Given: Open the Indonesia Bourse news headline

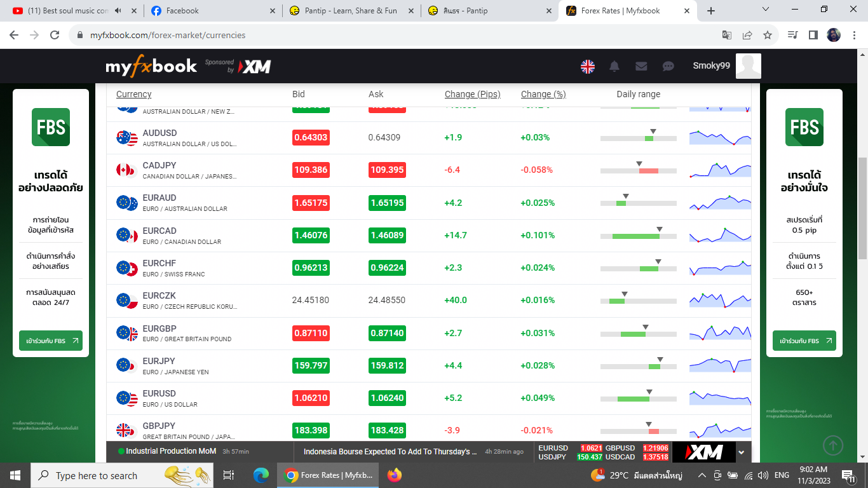Looking at the screenshot, I should click(390, 452).
